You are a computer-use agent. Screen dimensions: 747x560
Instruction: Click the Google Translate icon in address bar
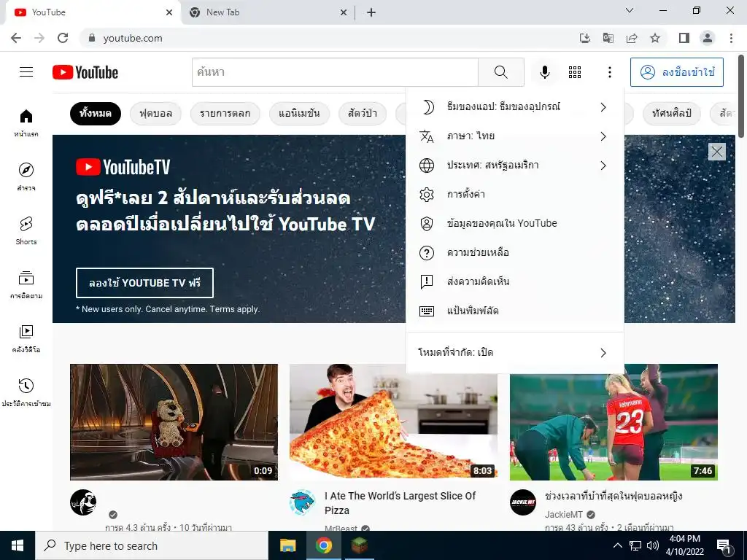pyautogui.click(x=608, y=38)
